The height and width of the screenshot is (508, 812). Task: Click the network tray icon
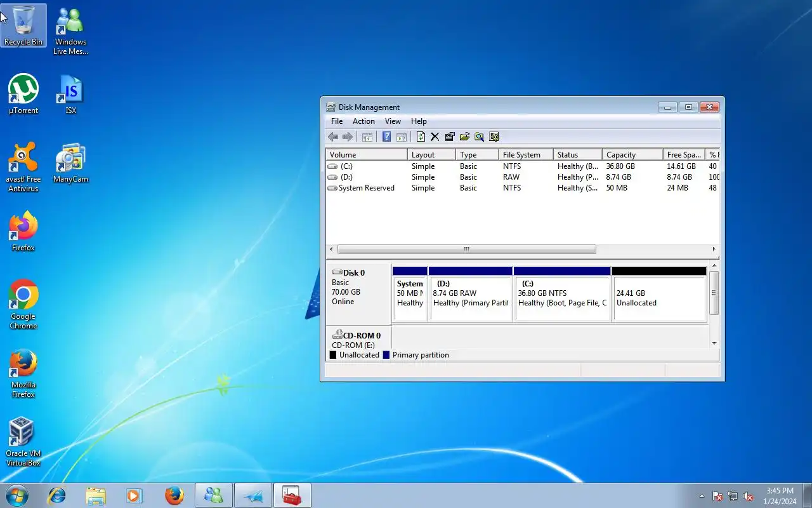(733, 496)
